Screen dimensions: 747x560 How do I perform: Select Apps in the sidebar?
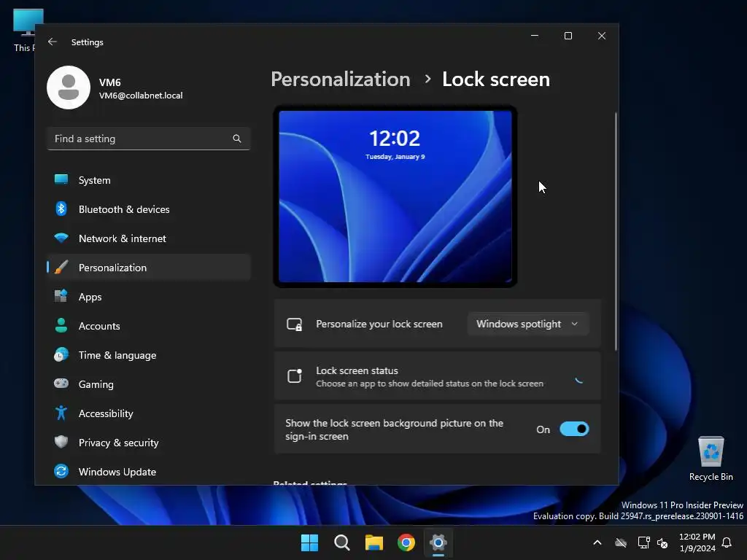point(149,297)
